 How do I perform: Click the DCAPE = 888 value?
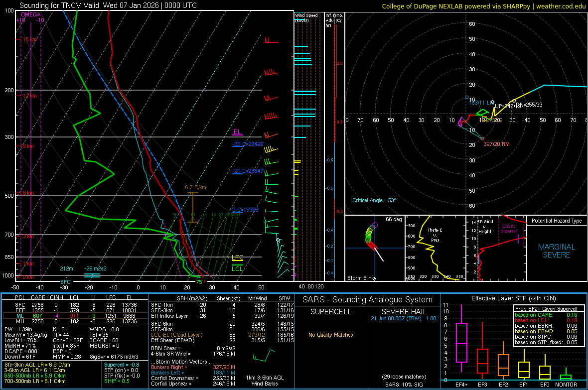(20, 351)
